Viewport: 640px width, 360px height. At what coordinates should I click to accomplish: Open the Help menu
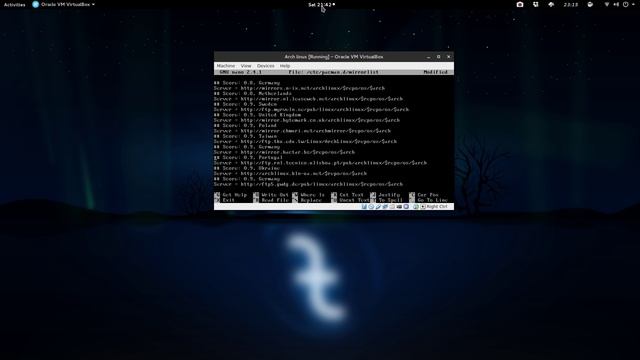click(x=285, y=66)
